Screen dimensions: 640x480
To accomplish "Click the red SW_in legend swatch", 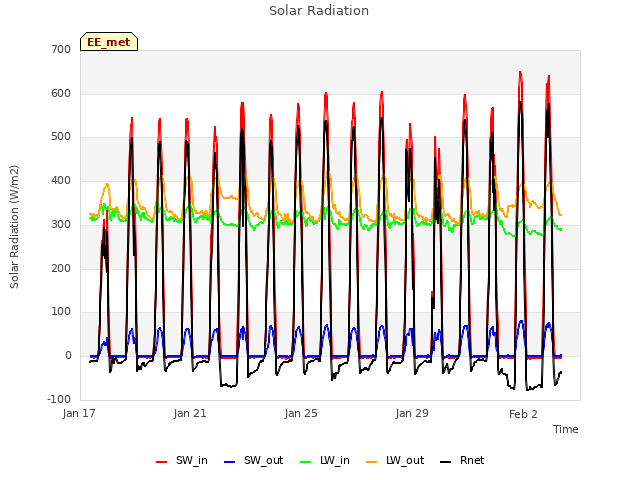I will [x=162, y=462].
